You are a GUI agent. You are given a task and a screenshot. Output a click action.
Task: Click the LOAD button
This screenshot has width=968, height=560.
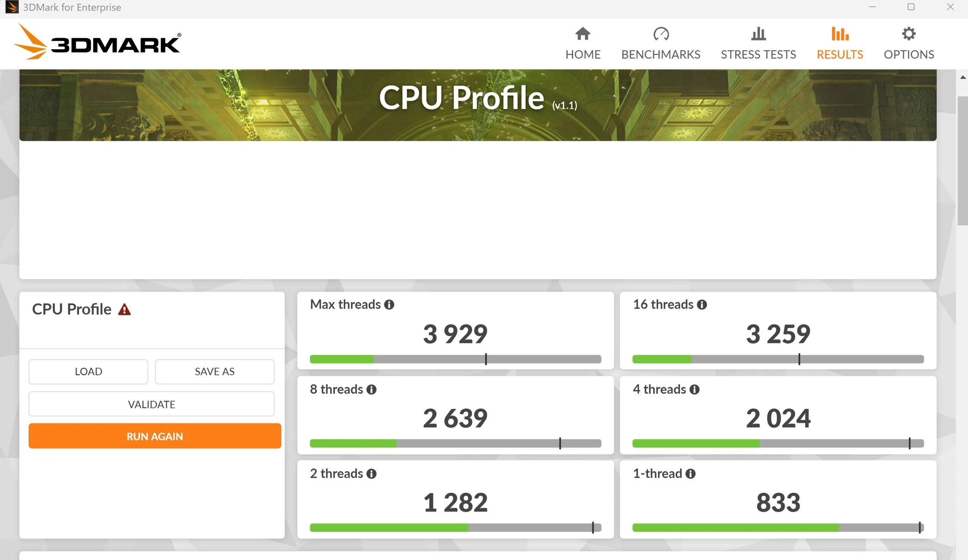(88, 371)
